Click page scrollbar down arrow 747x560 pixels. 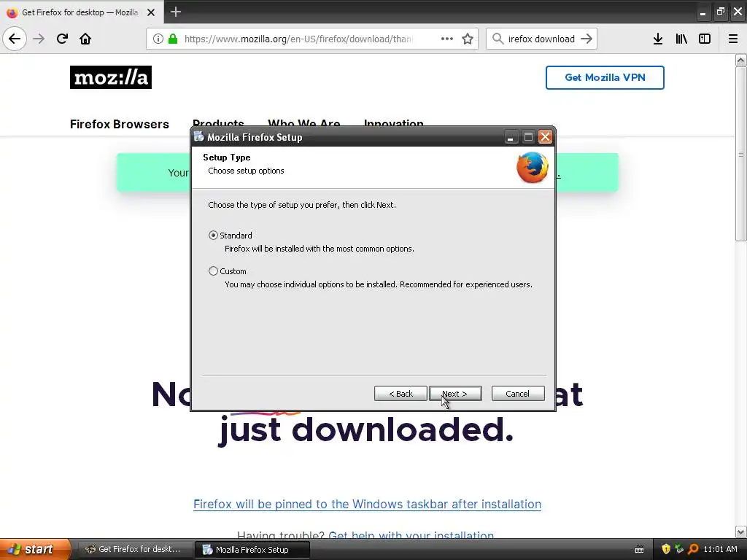point(740,532)
